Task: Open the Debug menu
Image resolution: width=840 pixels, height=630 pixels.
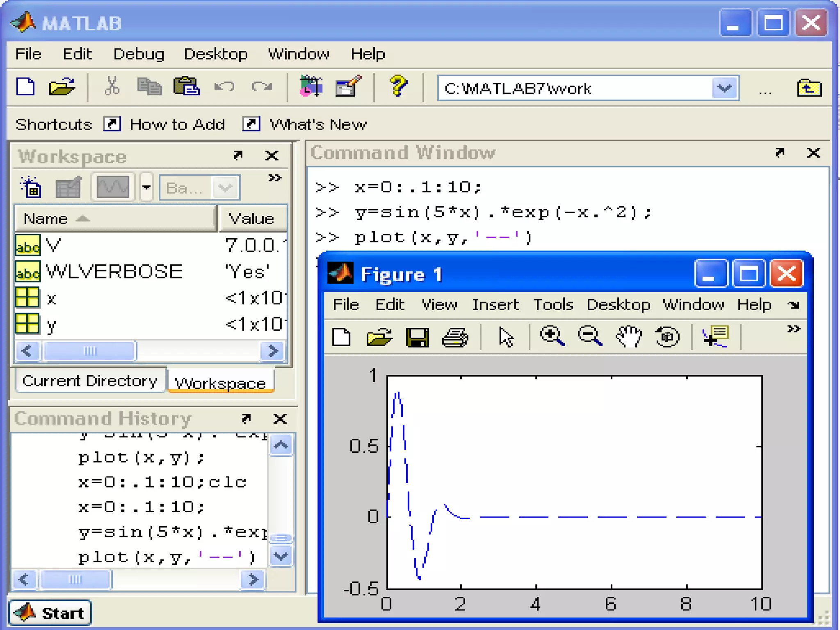Action: point(138,54)
